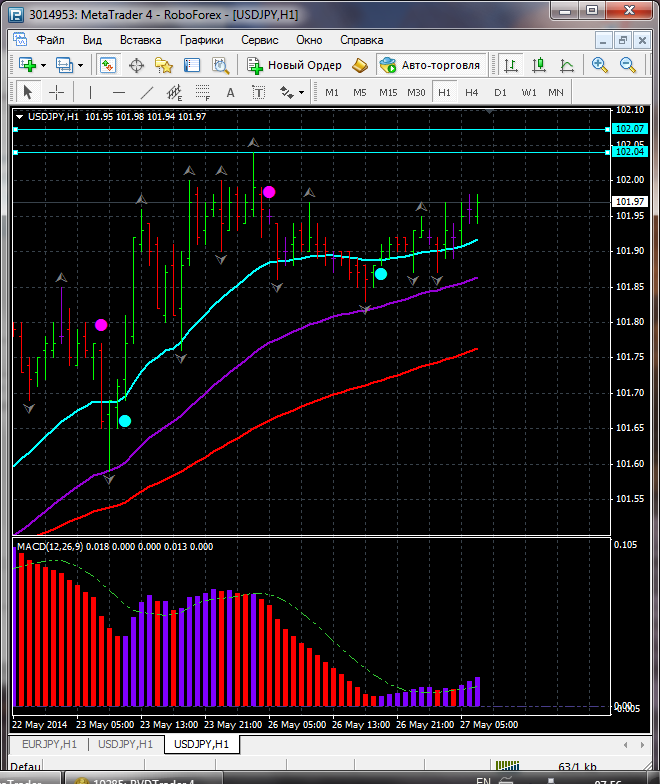Open the Графики menu
660x784 pixels.
click(202, 40)
